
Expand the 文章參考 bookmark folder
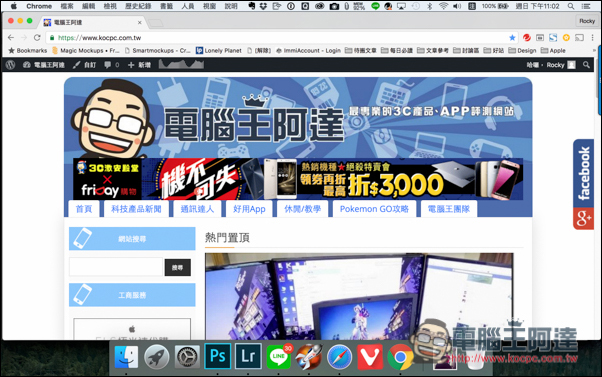pos(433,50)
